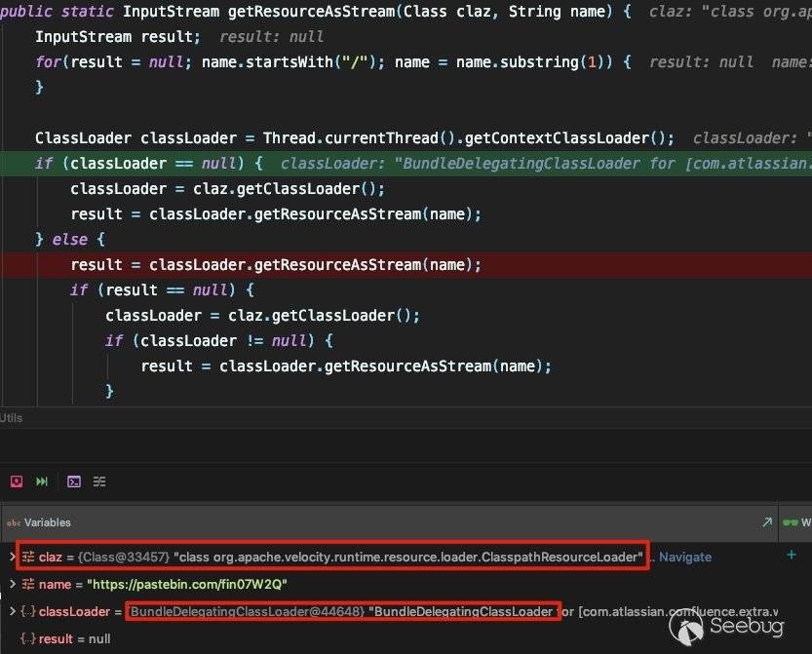Select the 'result = null' variable row
The image size is (812, 654).
[388, 639]
